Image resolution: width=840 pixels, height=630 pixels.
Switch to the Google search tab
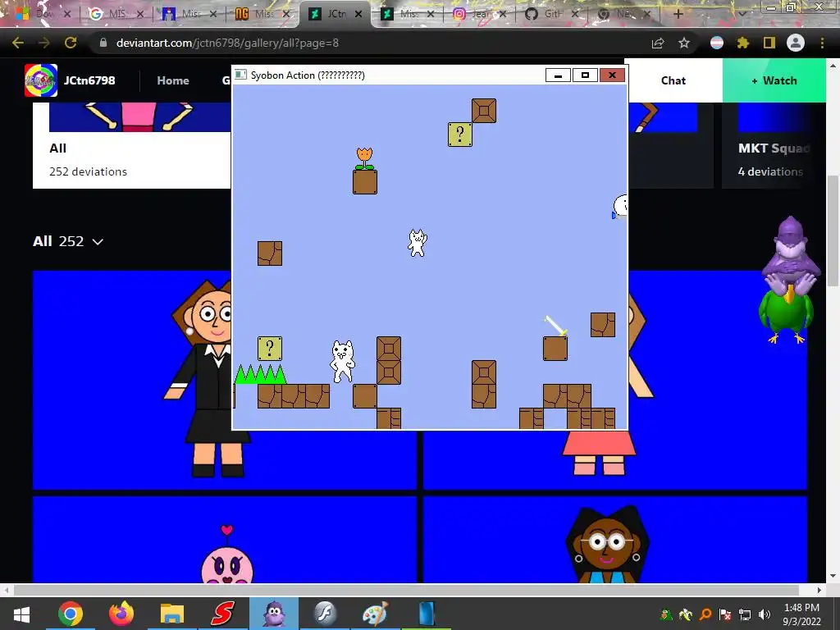tap(116, 14)
